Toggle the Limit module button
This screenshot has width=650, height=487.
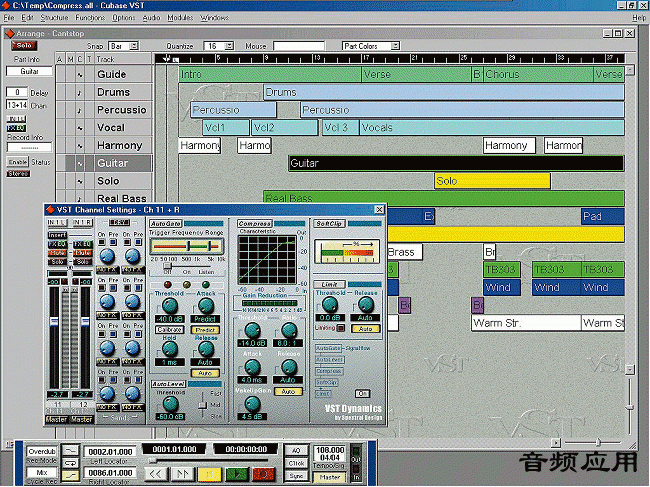(329, 284)
